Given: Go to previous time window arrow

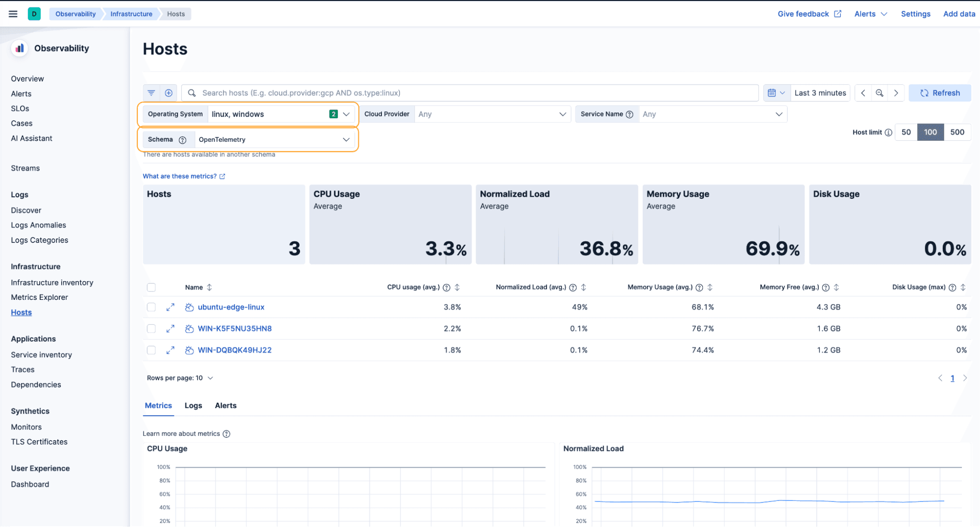Looking at the screenshot, I should pyautogui.click(x=863, y=93).
